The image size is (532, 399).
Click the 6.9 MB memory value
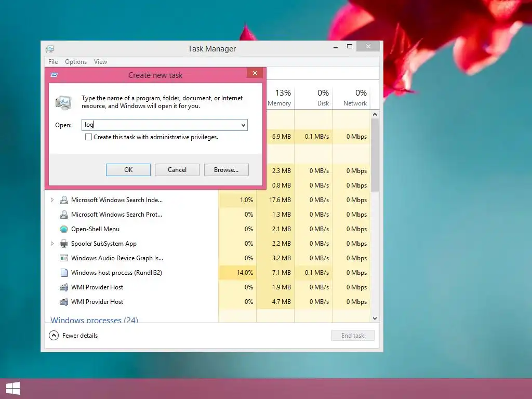point(281,137)
